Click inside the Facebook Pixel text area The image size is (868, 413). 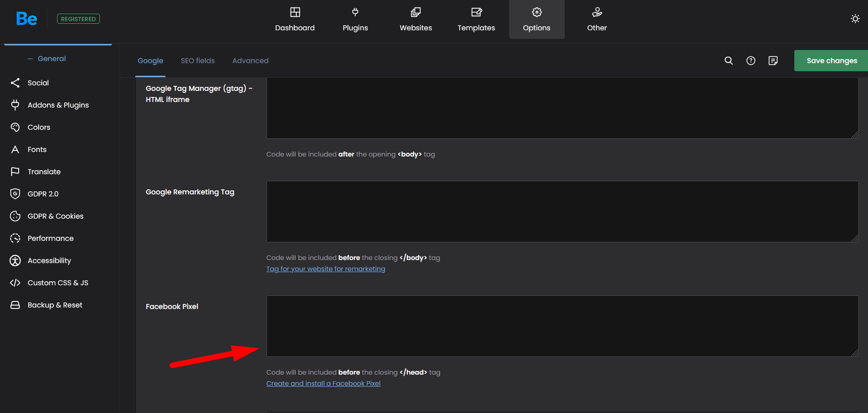click(562, 326)
